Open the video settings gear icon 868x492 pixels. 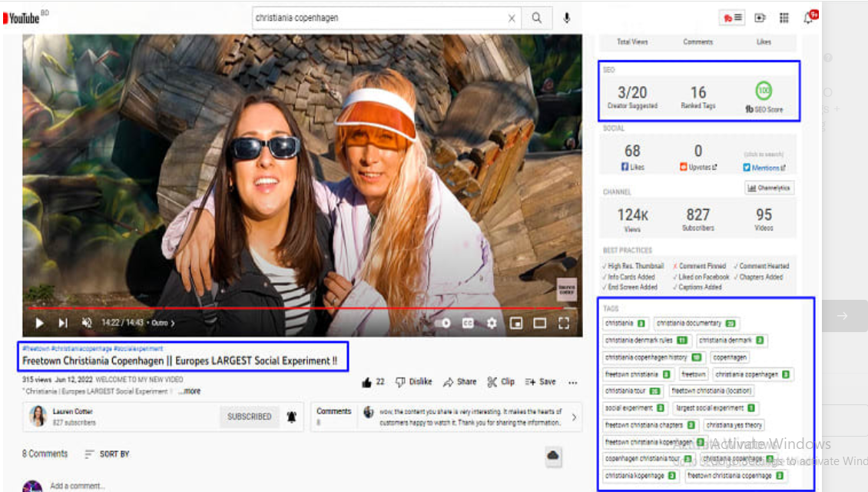(492, 324)
